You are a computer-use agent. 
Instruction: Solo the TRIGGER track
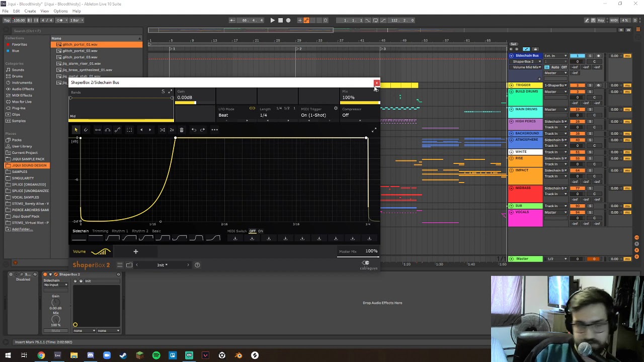point(590,85)
